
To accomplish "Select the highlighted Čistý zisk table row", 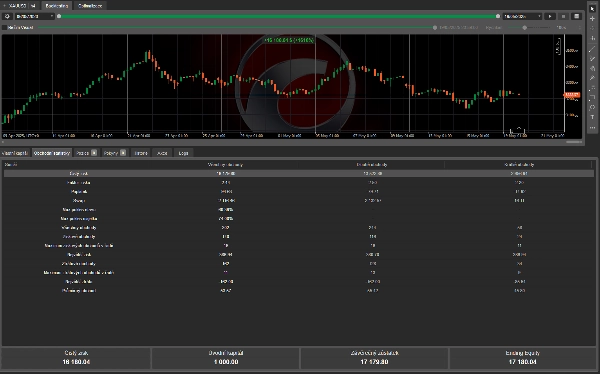I will click(298, 174).
